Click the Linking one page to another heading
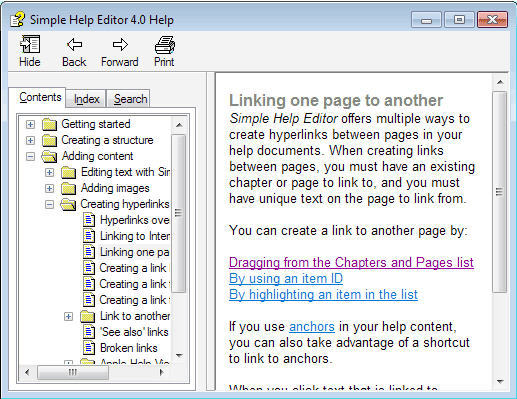Viewport: 517px width, 399px height. pos(336,100)
